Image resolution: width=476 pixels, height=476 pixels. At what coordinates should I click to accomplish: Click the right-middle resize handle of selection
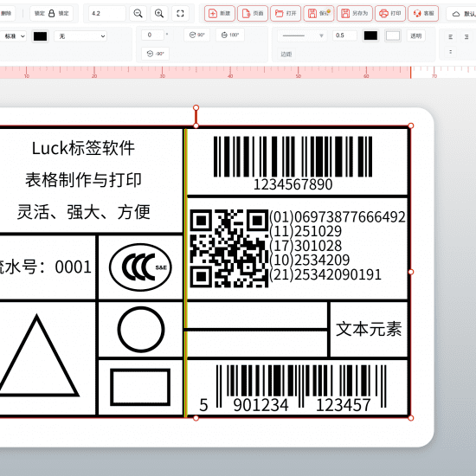pyautogui.click(x=411, y=272)
